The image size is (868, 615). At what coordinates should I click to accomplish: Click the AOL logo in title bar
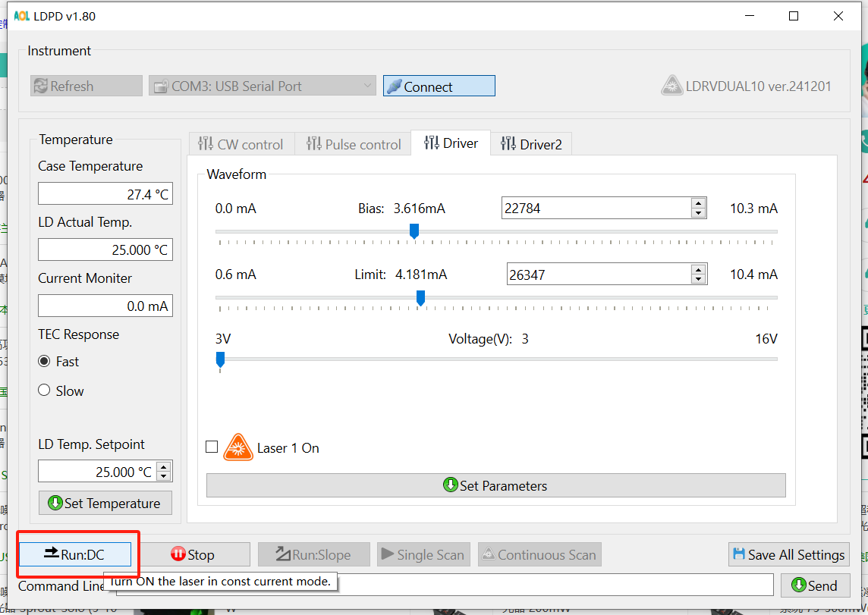coord(21,16)
